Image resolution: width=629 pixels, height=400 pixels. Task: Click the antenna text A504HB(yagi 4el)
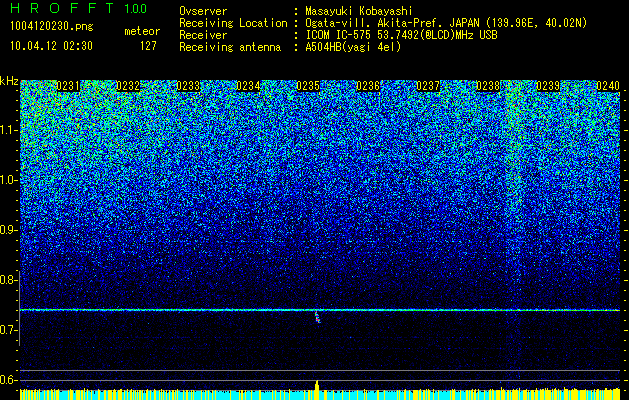point(353,47)
